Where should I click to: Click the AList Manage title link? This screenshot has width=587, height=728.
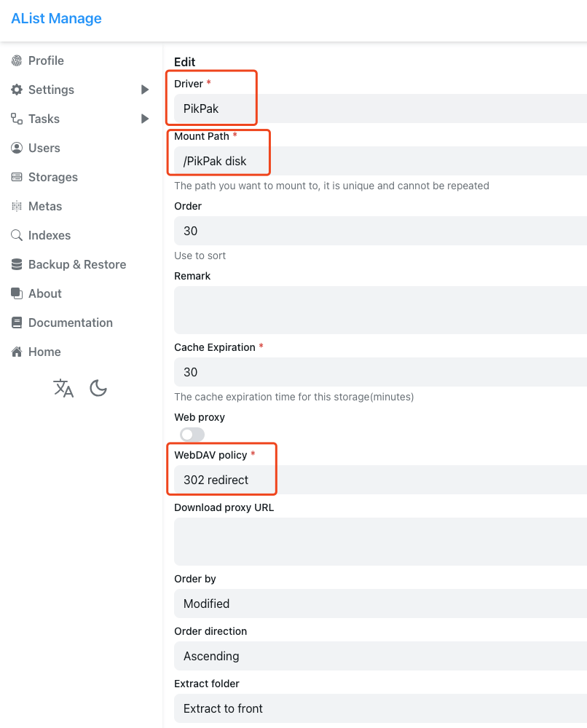(56, 19)
